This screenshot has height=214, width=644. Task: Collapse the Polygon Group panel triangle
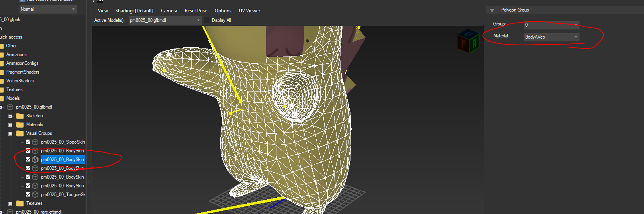492,10
